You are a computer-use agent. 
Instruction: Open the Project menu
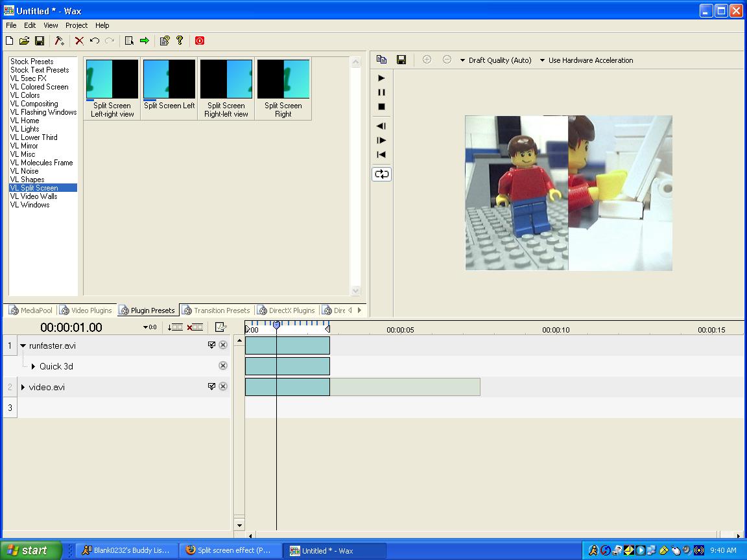pyautogui.click(x=76, y=25)
